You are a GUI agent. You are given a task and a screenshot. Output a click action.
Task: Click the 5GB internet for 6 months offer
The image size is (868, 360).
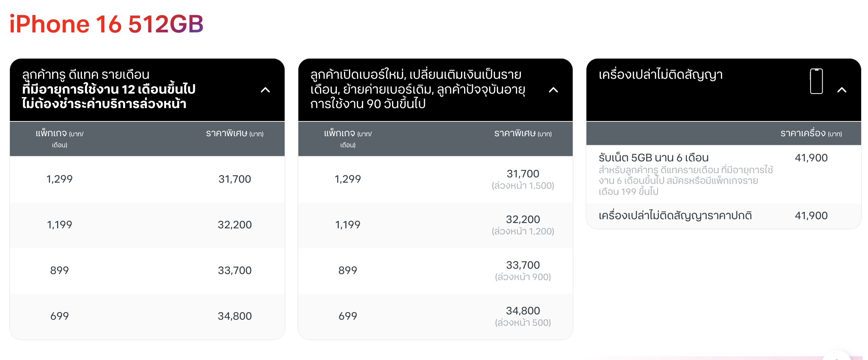653,158
